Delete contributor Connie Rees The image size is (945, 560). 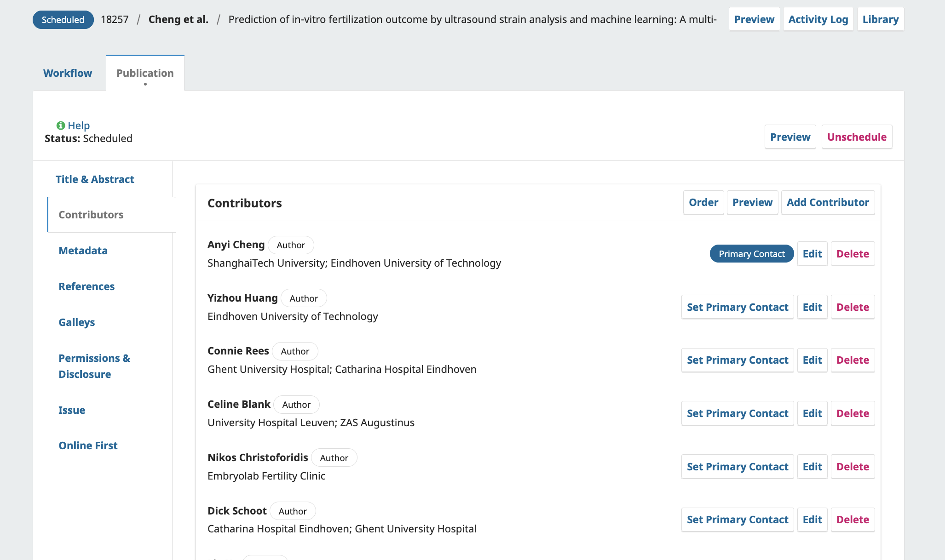click(853, 360)
